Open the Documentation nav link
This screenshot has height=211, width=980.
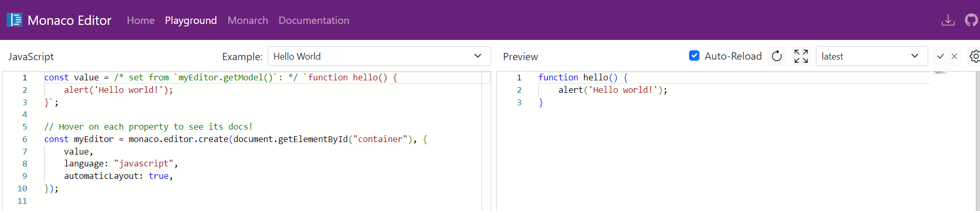coord(314,20)
